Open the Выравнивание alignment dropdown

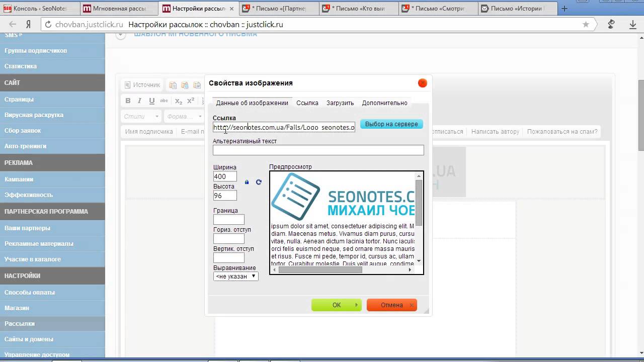[235, 276]
